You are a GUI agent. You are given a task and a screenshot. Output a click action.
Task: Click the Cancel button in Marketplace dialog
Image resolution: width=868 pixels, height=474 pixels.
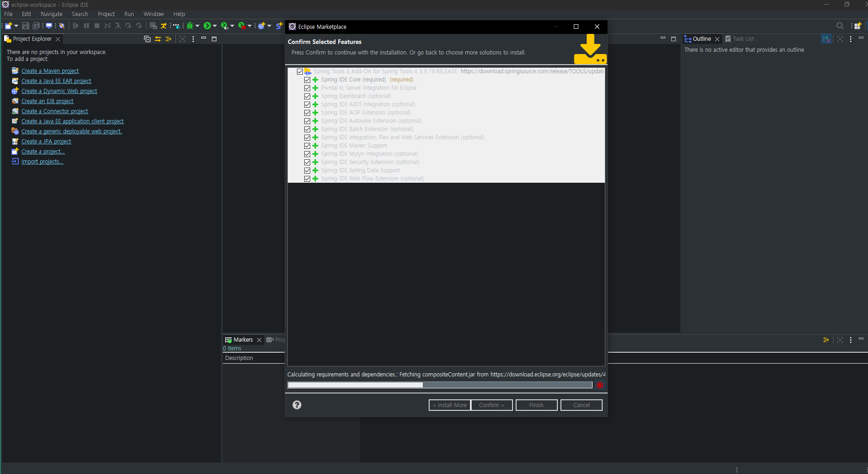(581, 405)
